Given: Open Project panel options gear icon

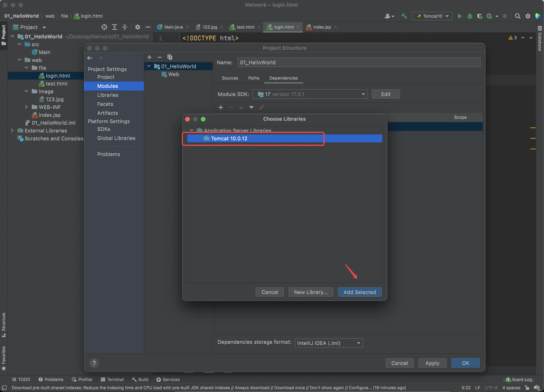Looking at the screenshot, I should click(137, 27).
